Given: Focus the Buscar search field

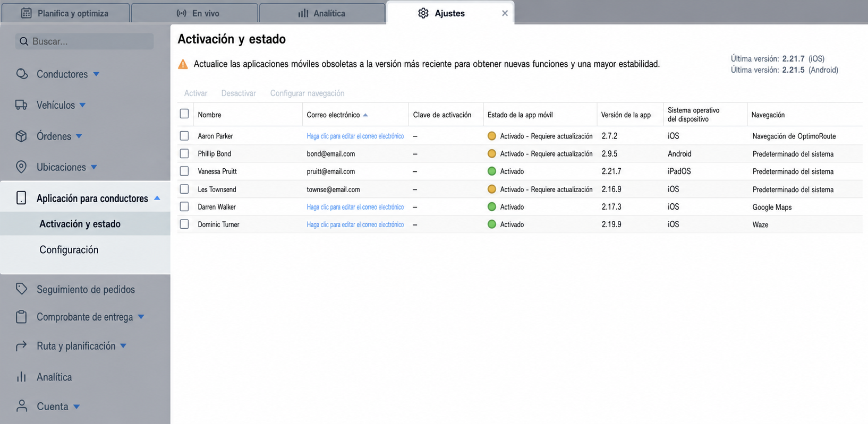Looking at the screenshot, I should [84, 41].
